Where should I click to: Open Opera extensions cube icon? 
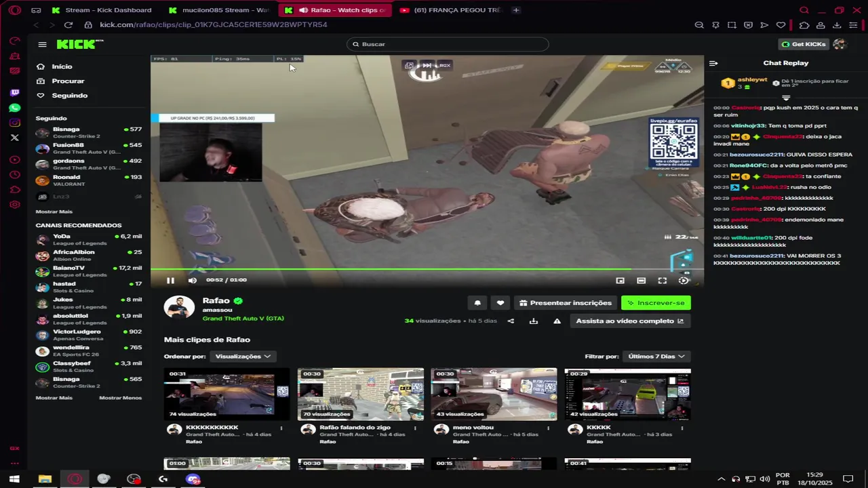coord(804,25)
